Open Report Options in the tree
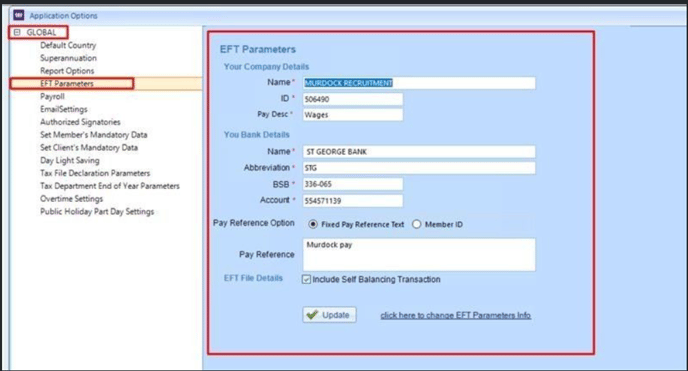Image resolution: width=688 pixels, height=371 pixels. (x=67, y=71)
